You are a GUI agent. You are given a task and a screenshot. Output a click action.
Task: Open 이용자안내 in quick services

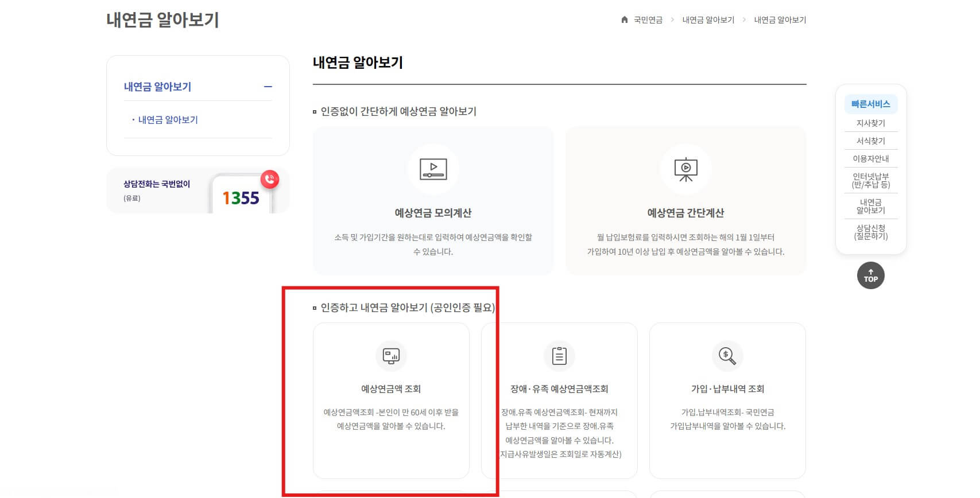click(x=870, y=159)
